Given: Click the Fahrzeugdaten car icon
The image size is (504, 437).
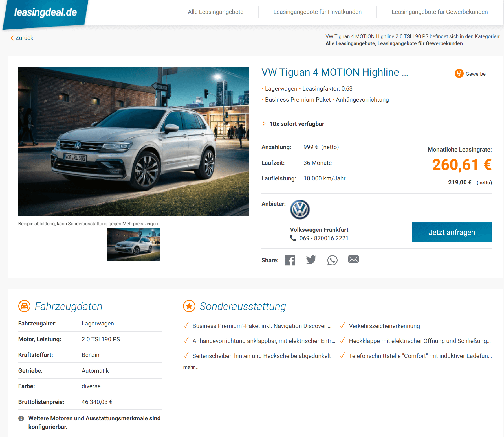Looking at the screenshot, I should [25, 306].
